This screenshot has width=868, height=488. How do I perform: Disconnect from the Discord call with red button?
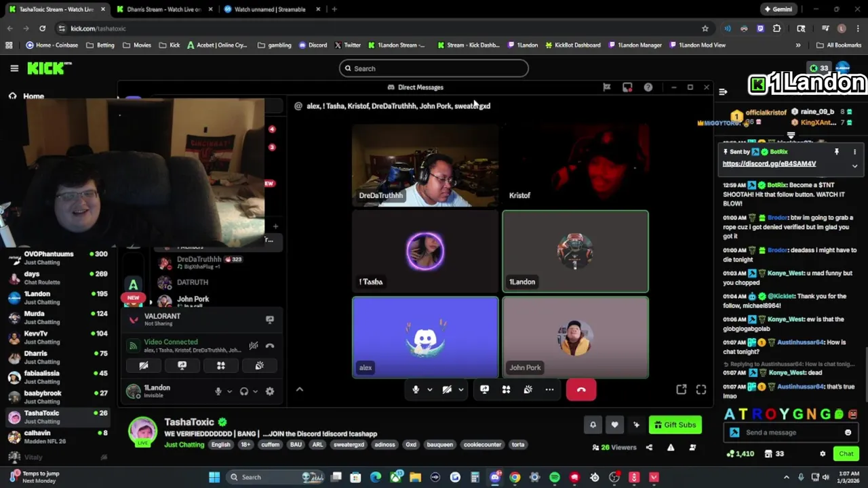tap(581, 390)
